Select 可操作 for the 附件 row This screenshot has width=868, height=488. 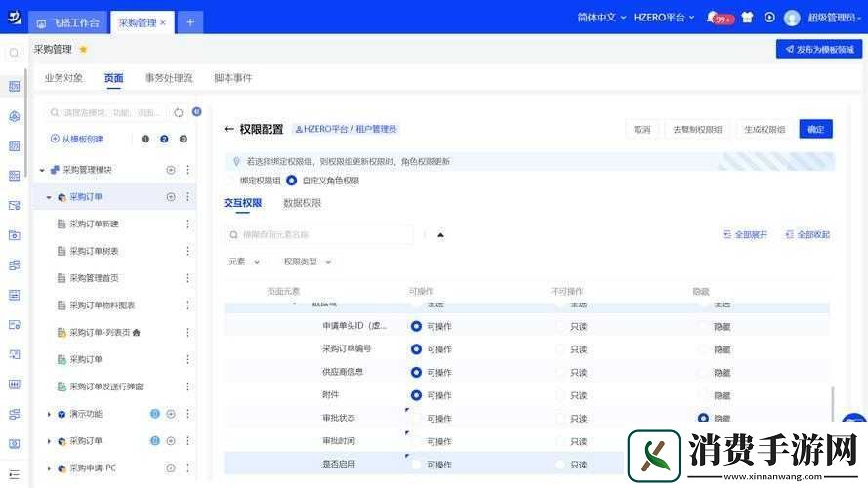click(x=416, y=395)
